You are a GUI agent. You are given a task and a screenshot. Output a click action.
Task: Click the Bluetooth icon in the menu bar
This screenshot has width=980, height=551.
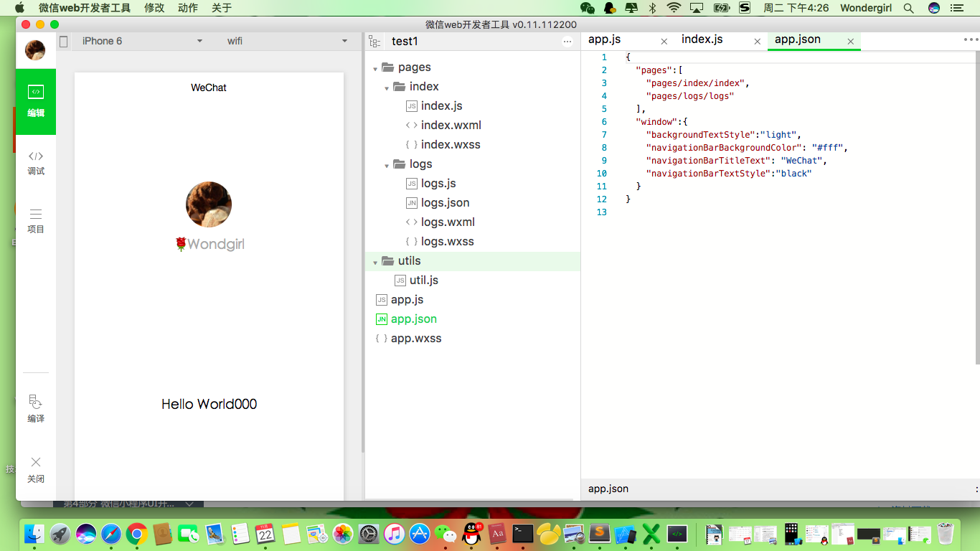652,8
